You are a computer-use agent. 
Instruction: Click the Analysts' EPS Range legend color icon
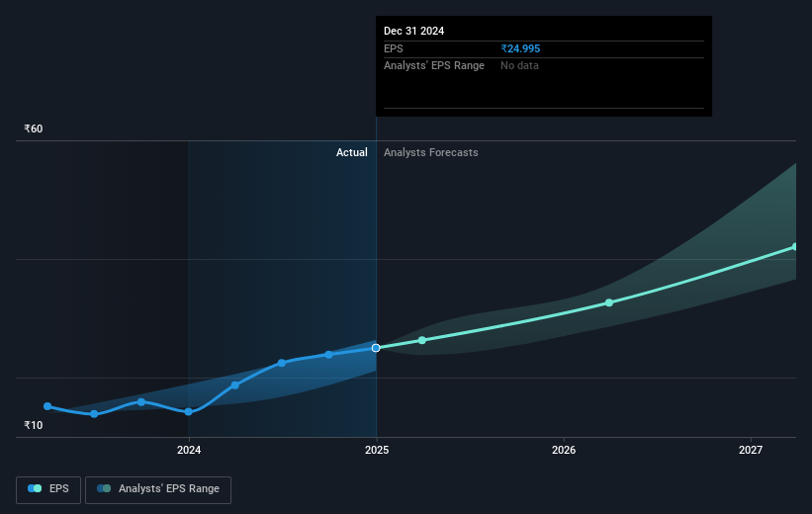104,488
